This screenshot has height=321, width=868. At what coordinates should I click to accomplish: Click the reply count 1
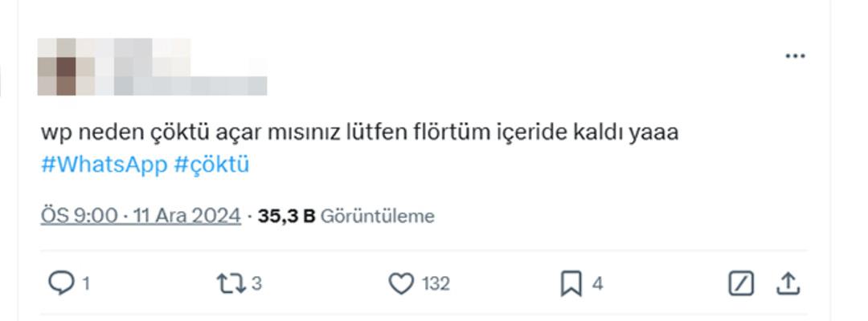coord(85,284)
